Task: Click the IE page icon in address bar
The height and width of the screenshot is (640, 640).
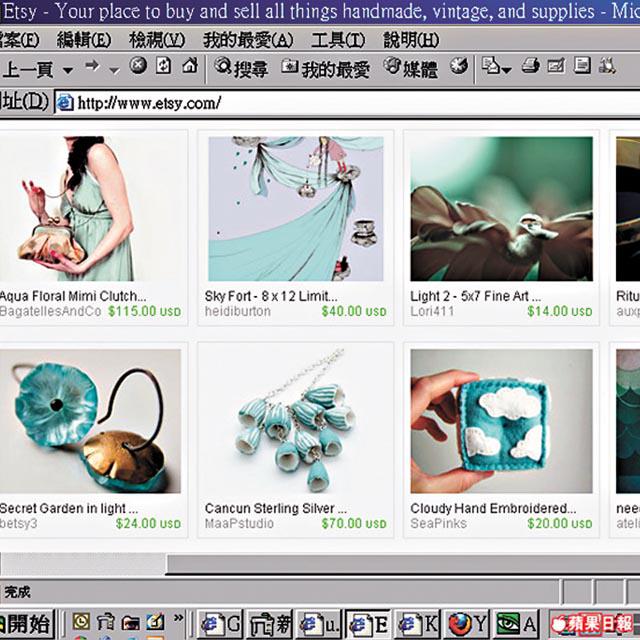Action: [65, 102]
